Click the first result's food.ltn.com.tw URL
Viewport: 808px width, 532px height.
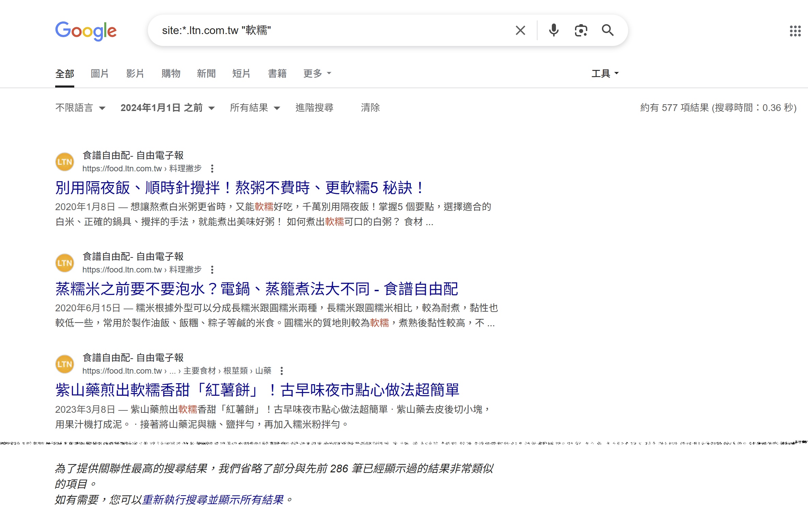pos(142,169)
